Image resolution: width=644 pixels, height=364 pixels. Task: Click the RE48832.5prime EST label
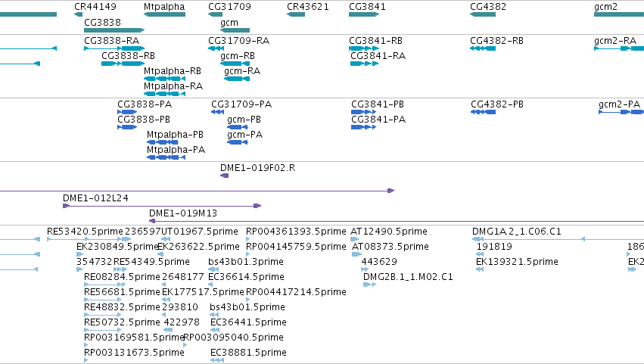click(x=122, y=308)
